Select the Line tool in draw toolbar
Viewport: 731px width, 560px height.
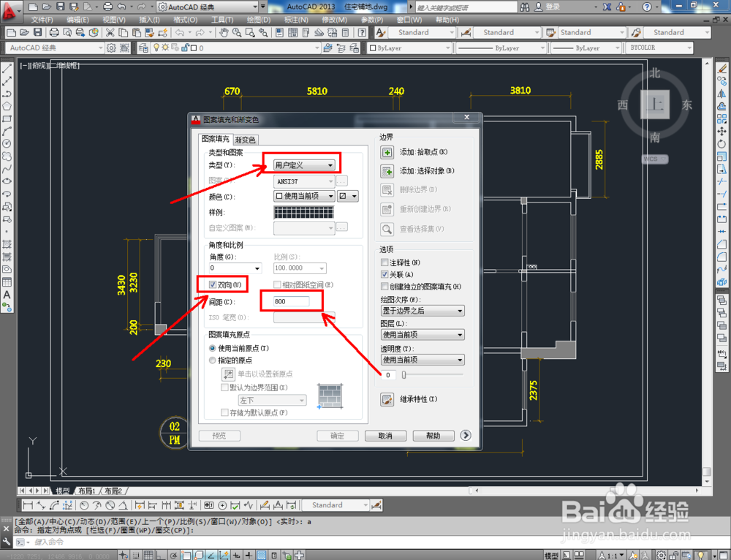pos(7,69)
